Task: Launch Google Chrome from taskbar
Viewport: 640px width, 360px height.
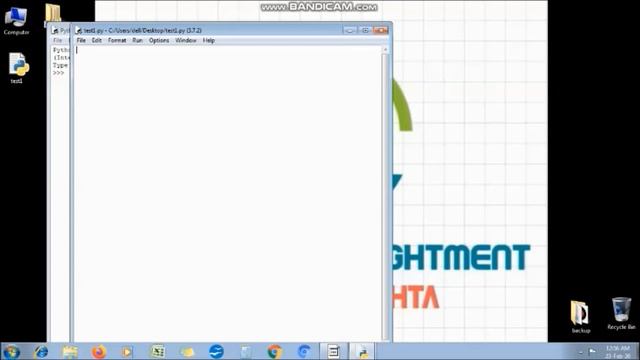Action: point(275,351)
